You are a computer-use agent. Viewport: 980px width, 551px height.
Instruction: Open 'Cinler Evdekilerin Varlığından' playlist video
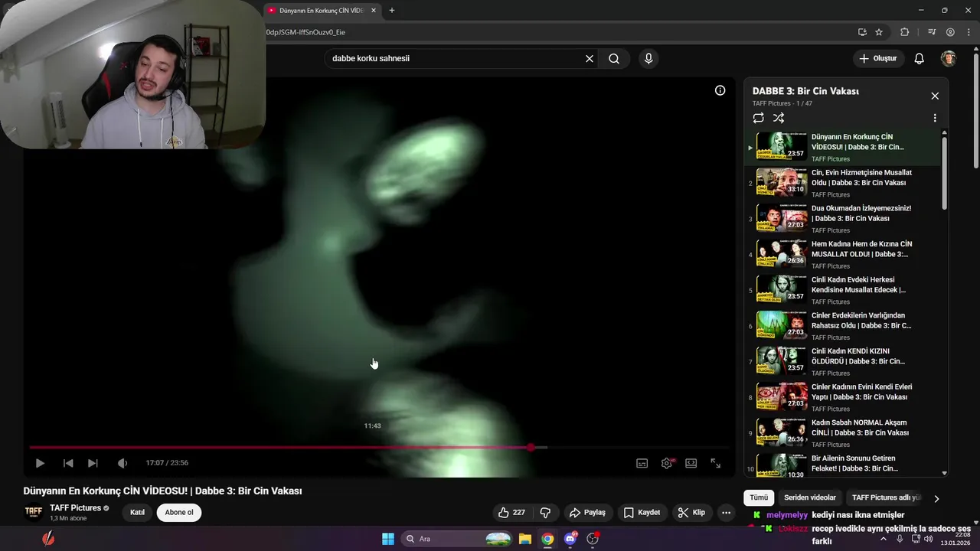click(842, 326)
